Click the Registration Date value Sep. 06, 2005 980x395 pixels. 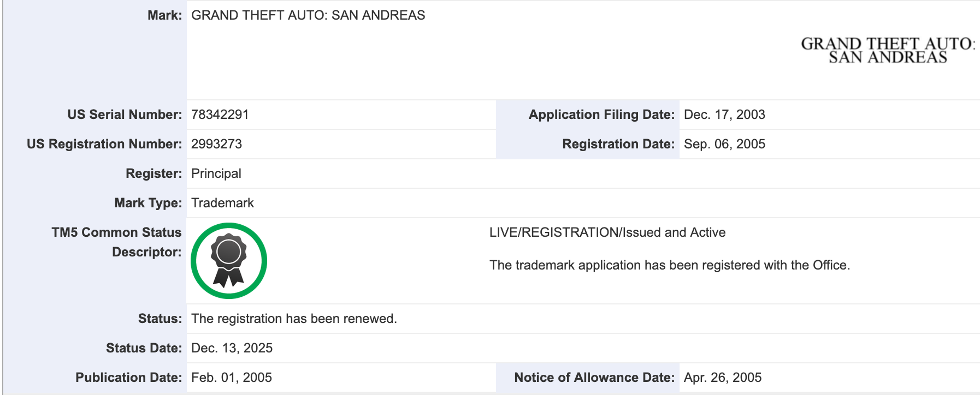click(724, 144)
